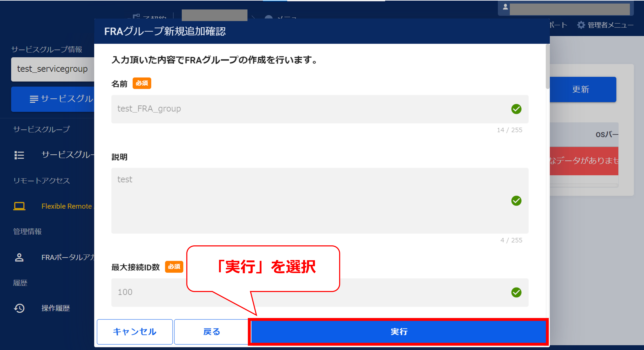The height and width of the screenshot is (350, 644).
Task: Open Flexible Remote Access menu item
Action: coord(67,206)
